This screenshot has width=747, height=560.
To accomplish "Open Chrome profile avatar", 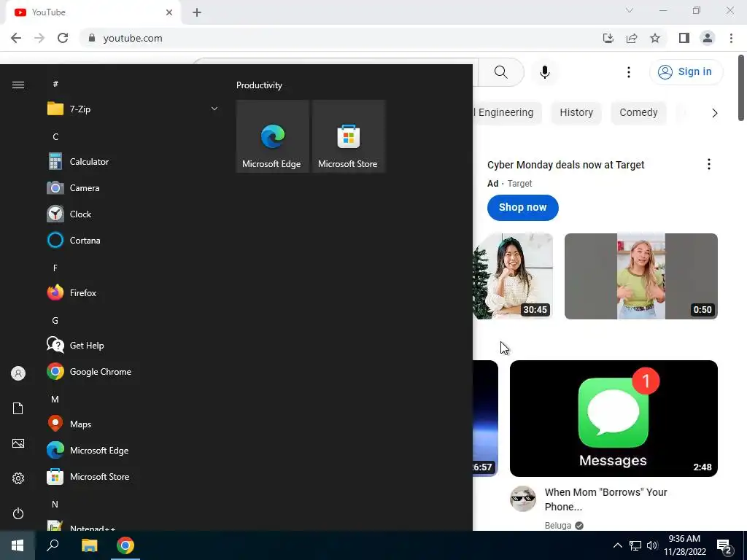I will pos(708,38).
